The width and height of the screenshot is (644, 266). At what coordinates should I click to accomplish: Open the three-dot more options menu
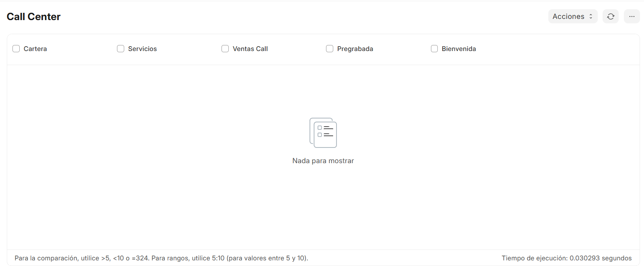pos(632,16)
